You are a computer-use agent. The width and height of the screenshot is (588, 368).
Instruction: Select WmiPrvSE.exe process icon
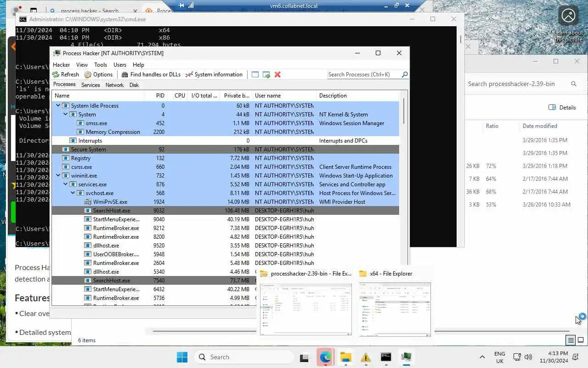[x=88, y=202]
